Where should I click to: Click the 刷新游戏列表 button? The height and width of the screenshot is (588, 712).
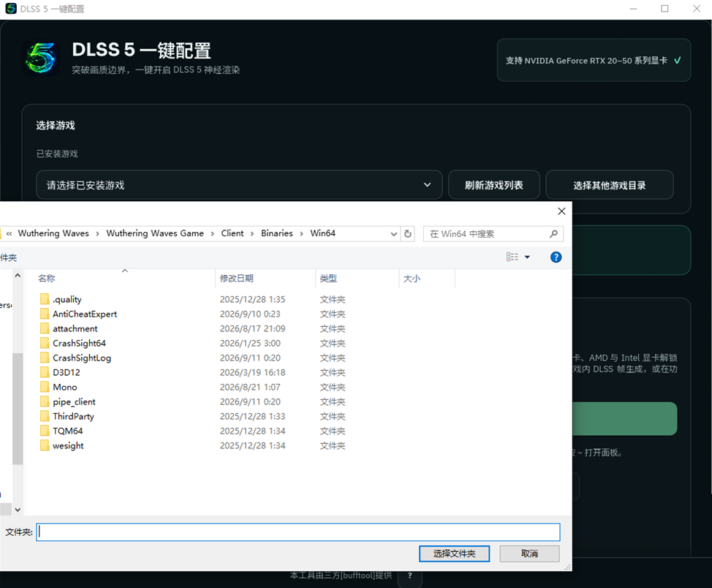click(493, 185)
